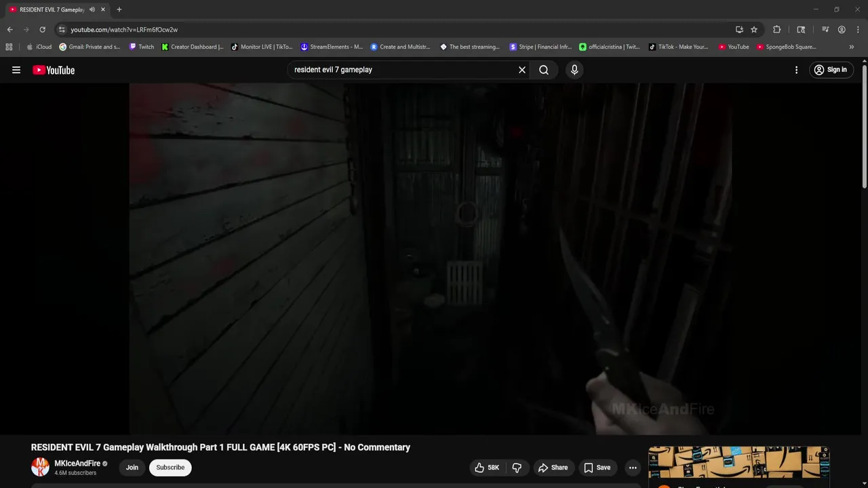
Task: Join the MKIceAndFire channel membership
Action: [132, 468]
